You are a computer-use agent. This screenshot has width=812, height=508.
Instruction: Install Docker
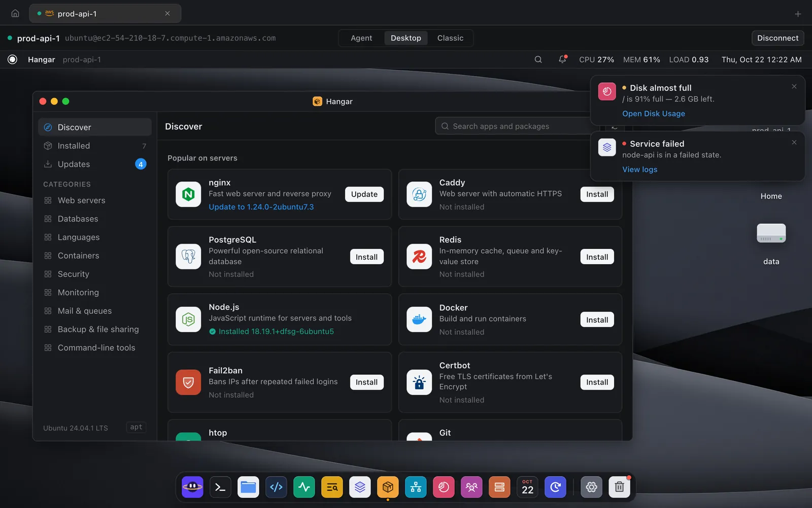point(597,320)
